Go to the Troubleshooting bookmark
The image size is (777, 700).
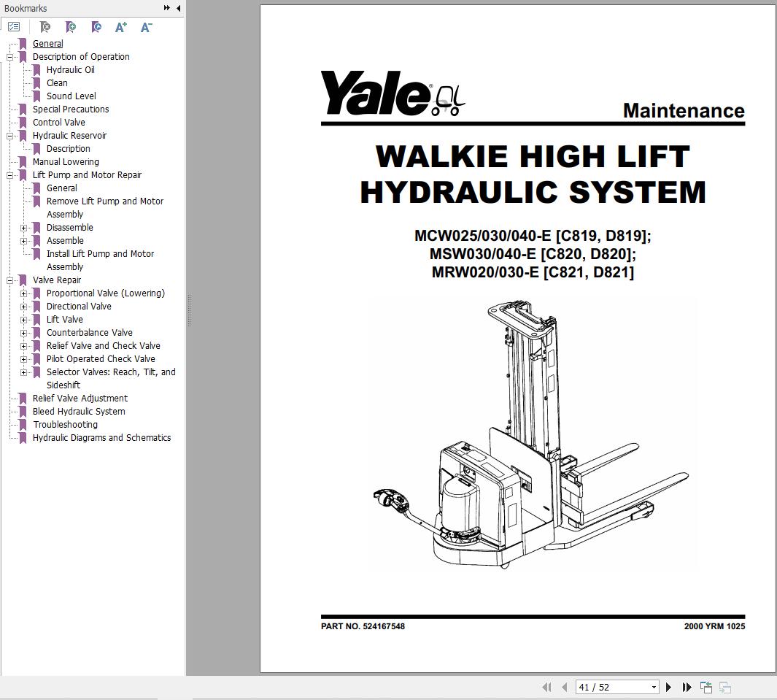66,424
